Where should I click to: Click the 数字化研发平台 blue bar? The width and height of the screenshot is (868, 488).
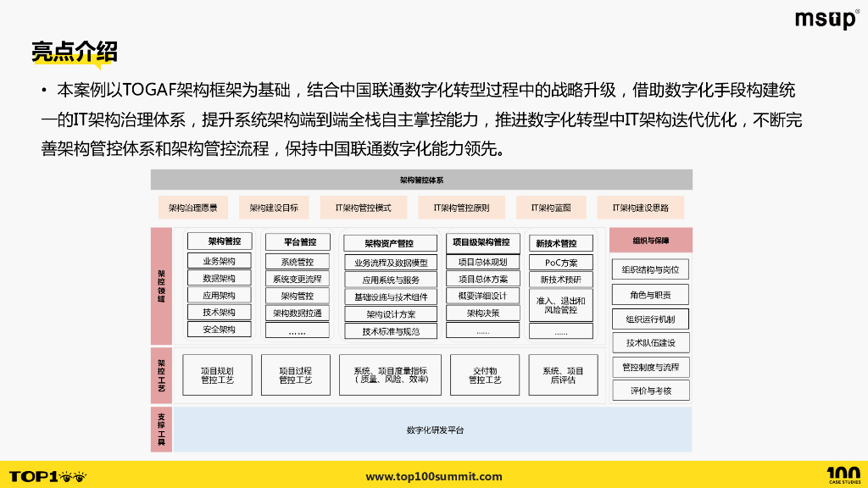[433, 430]
